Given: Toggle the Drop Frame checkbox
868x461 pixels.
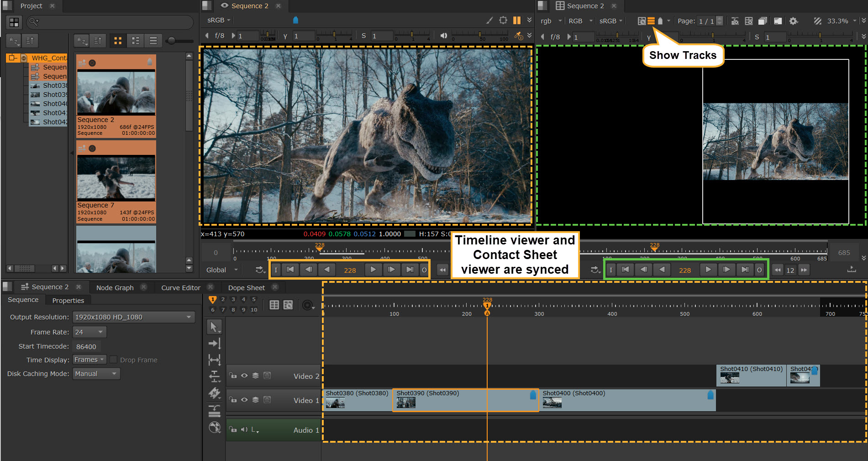Looking at the screenshot, I should (114, 360).
